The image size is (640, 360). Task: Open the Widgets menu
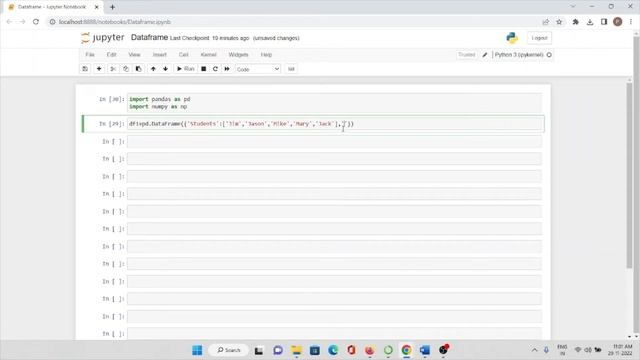(238, 55)
